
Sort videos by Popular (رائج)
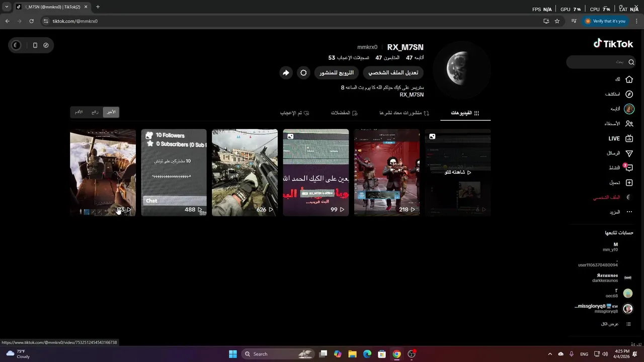pos(95,112)
